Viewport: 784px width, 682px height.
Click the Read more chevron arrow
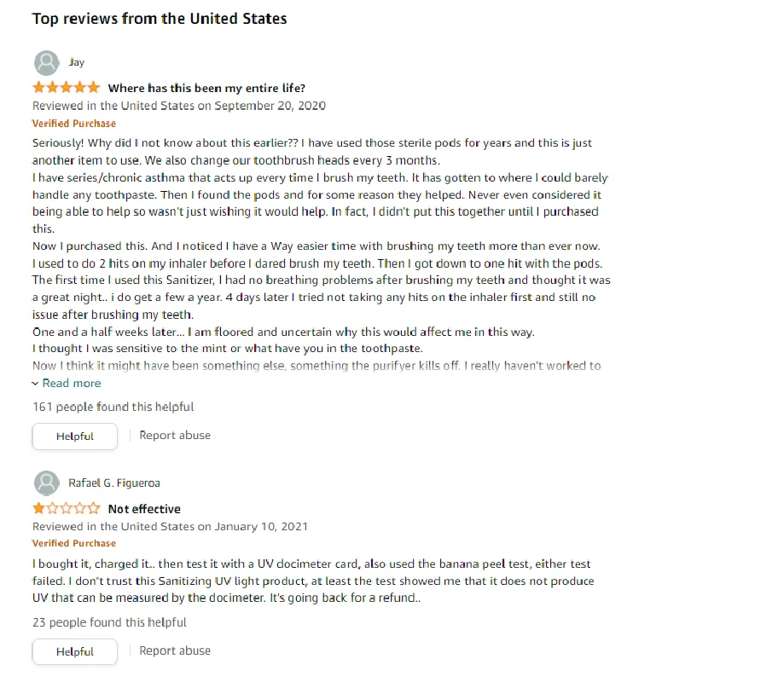click(x=36, y=384)
